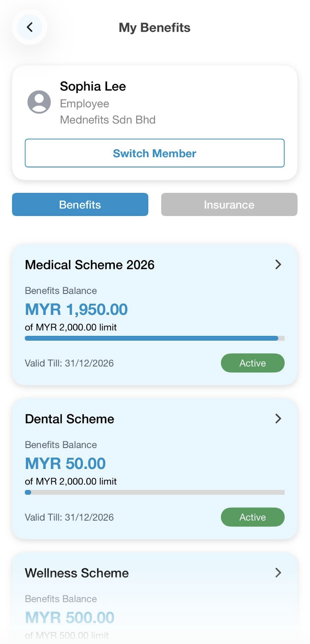Tap the back arrow icon
The image size is (310, 644).
[29, 27]
